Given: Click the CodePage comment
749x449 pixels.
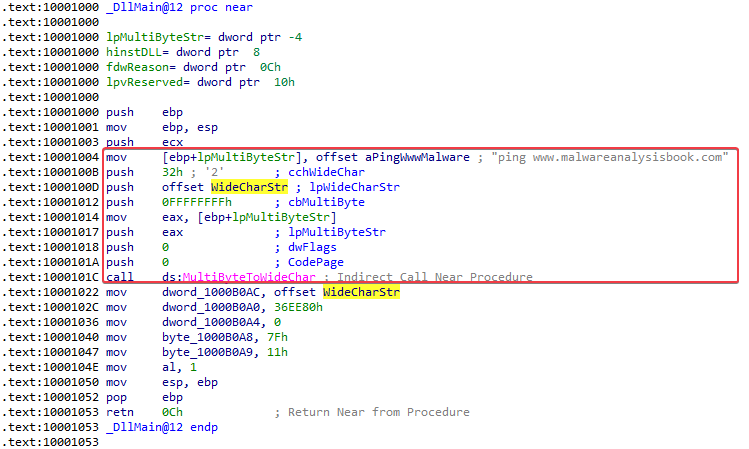Looking at the screenshot, I should coord(316,262).
